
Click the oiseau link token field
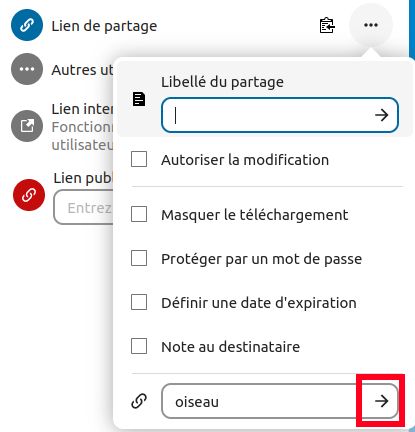263,401
